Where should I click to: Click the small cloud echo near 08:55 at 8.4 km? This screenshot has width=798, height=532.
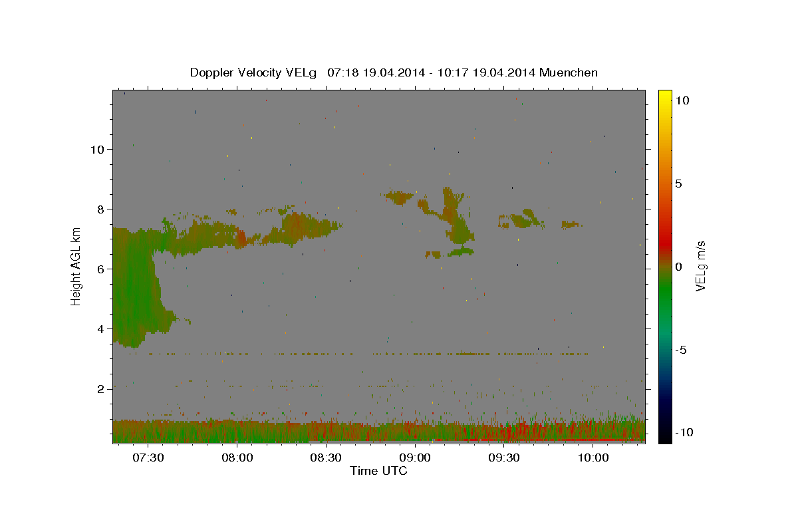[x=399, y=197]
